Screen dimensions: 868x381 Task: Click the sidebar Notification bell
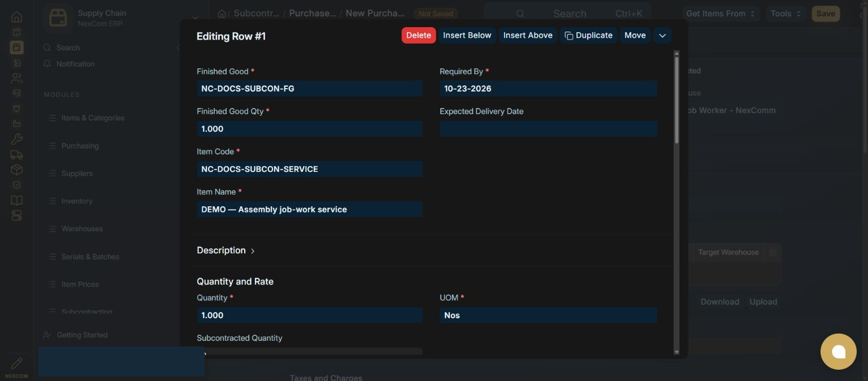coord(47,64)
